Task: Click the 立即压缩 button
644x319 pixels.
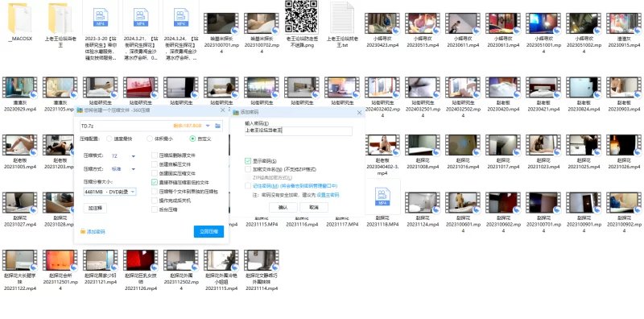Action: coord(208,231)
